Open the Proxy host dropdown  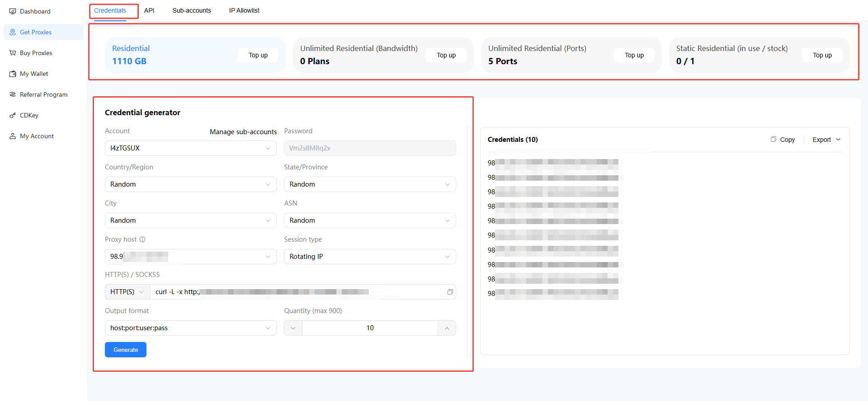[191, 257]
